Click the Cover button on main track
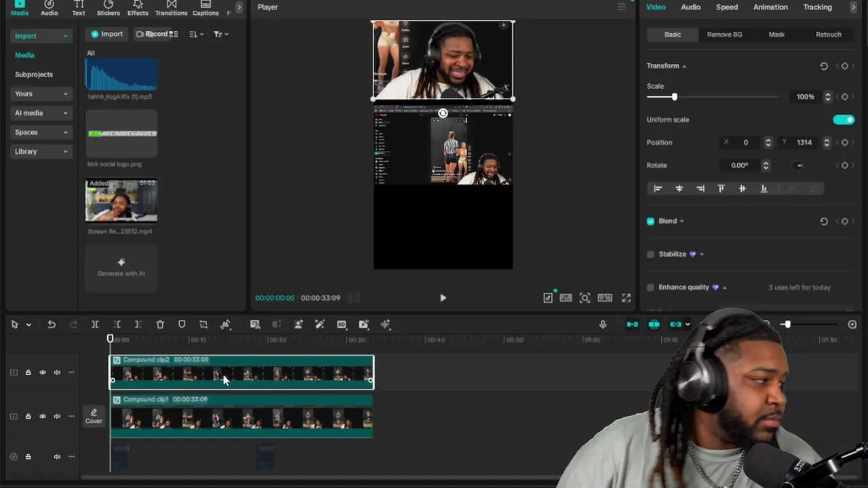Viewport: 868px width, 488px height. pyautogui.click(x=94, y=416)
